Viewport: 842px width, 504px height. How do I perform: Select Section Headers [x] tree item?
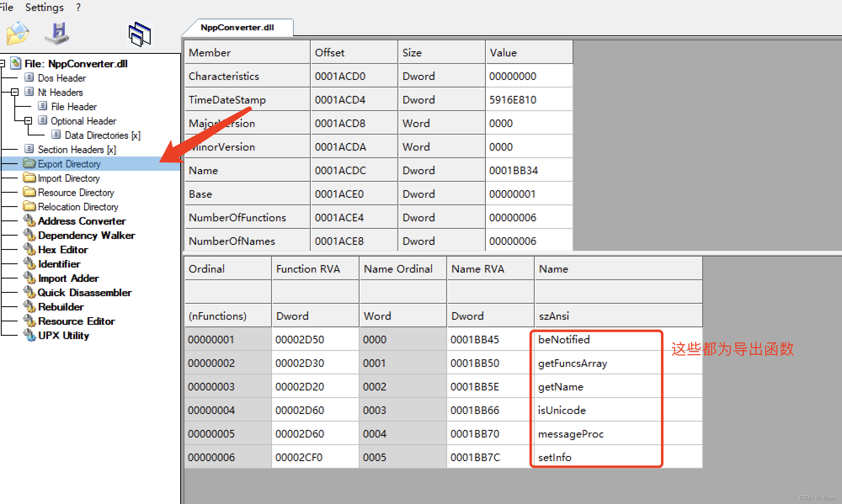pyautogui.click(x=77, y=150)
